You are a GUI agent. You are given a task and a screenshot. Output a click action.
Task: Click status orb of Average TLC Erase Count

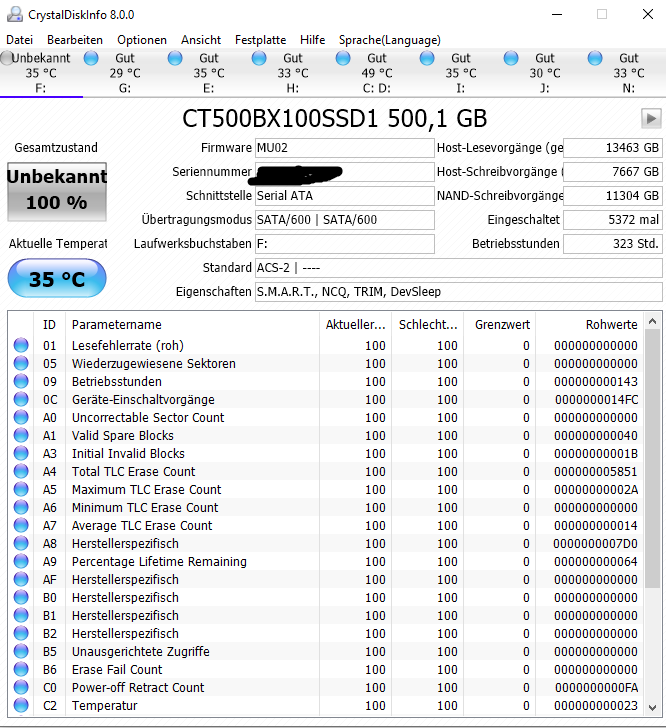point(21,525)
